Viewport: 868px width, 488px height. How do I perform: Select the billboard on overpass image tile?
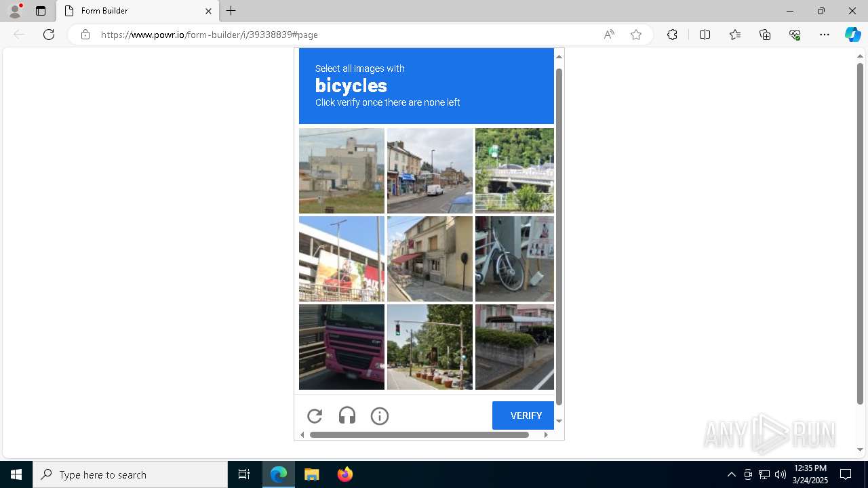point(342,259)
